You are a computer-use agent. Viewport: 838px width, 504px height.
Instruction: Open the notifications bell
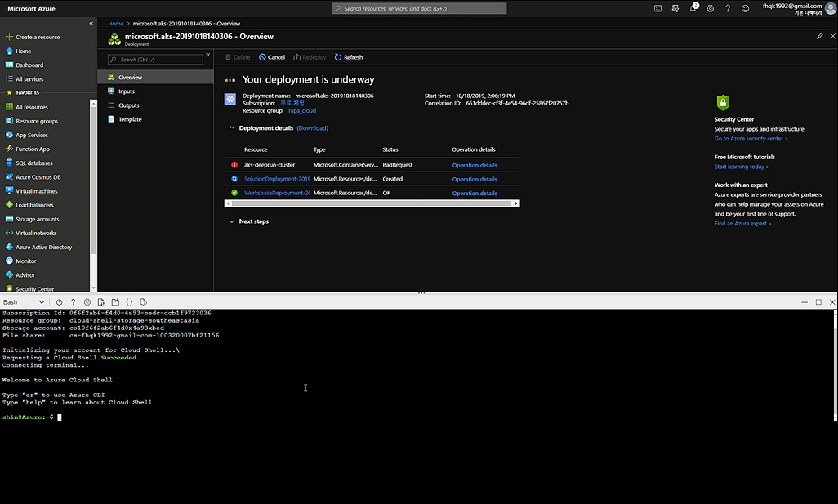tap(693, 8)
